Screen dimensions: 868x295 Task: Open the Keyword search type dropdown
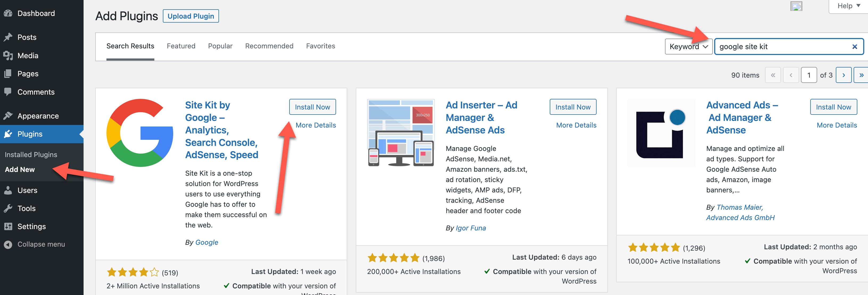pyautogui.click(x=688, y=47)
